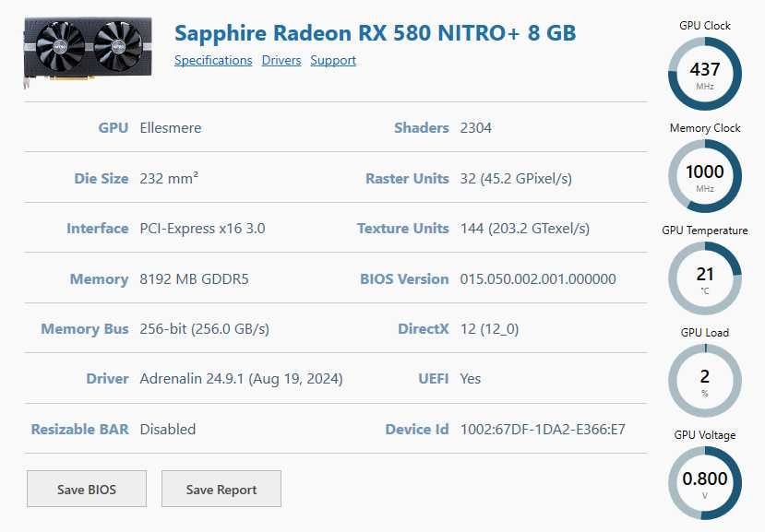
Task: Click the 'Driver' label
Action: coord(107,379)
